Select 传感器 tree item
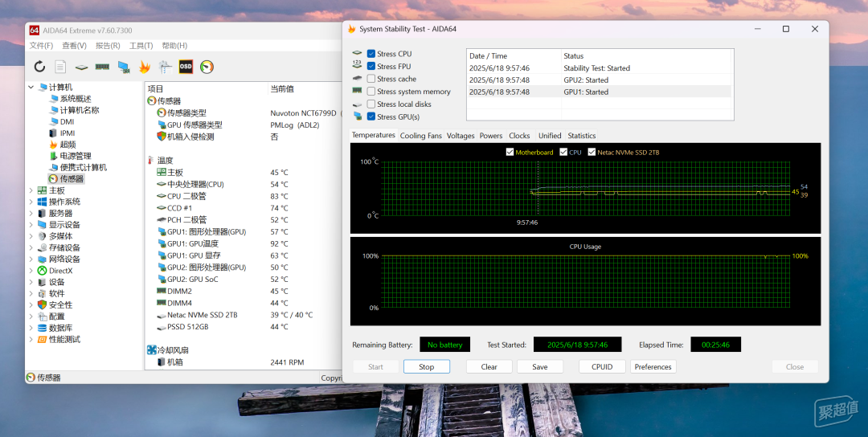The width and height of the screenshot is (868, 437). point(72,178)
